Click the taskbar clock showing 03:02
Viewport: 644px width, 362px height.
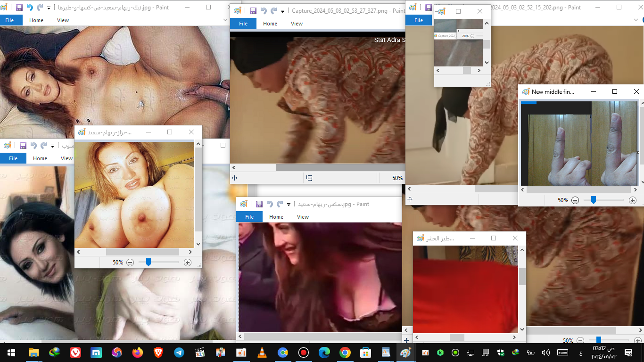pos(604,353)
